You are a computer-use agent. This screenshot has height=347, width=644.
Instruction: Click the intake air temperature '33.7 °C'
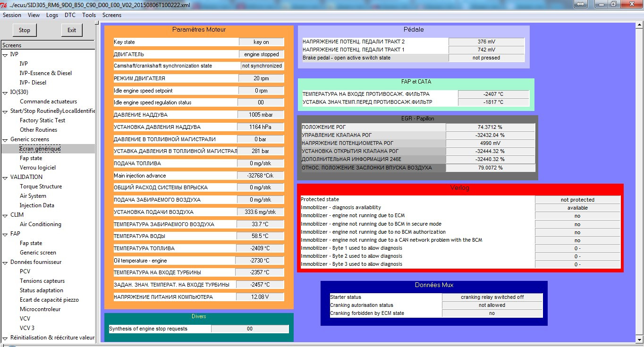point(261,224)
